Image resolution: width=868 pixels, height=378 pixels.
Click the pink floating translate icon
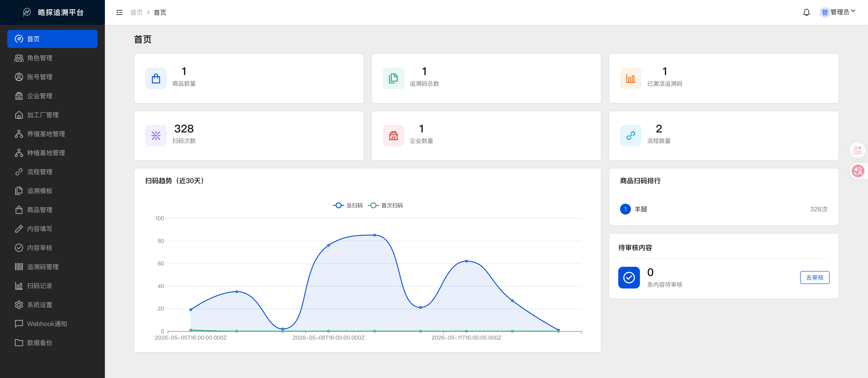[858, 171]
